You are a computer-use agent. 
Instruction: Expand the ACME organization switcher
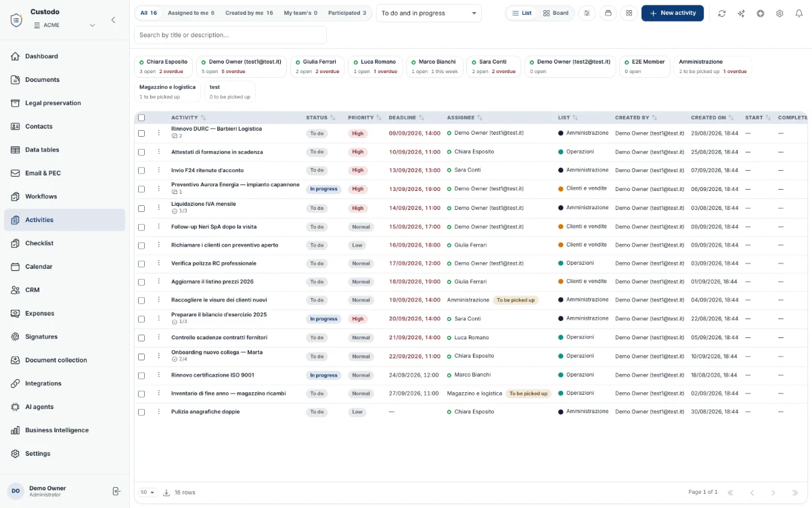(64, 25)
